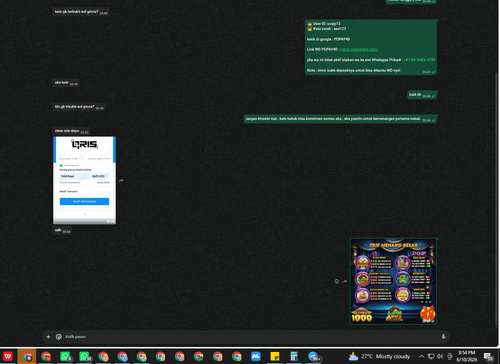Click the highlighted active Chrome taskbar icon
The image size is (500, 364).
[27, 356]
